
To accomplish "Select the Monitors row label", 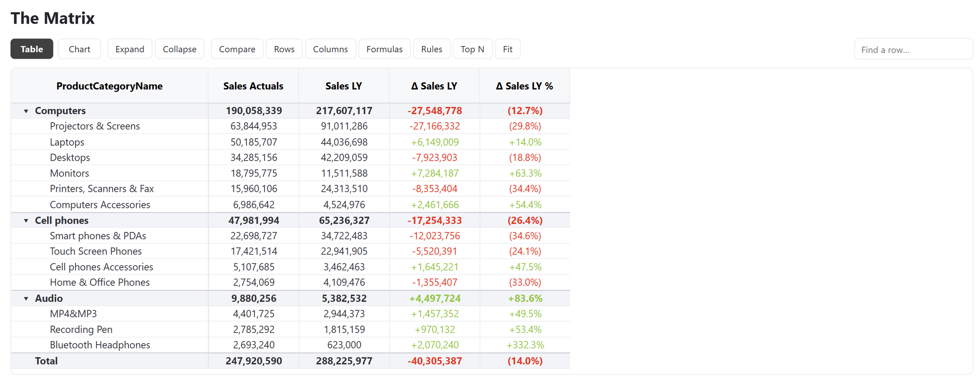I will (x=70, y=174).
